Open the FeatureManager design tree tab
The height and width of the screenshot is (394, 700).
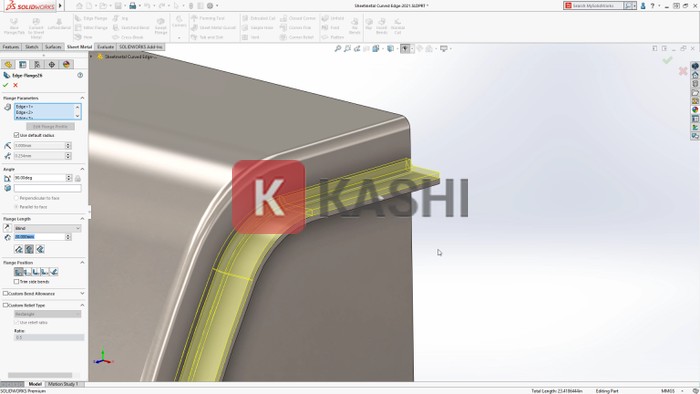[x=8, y=65]
